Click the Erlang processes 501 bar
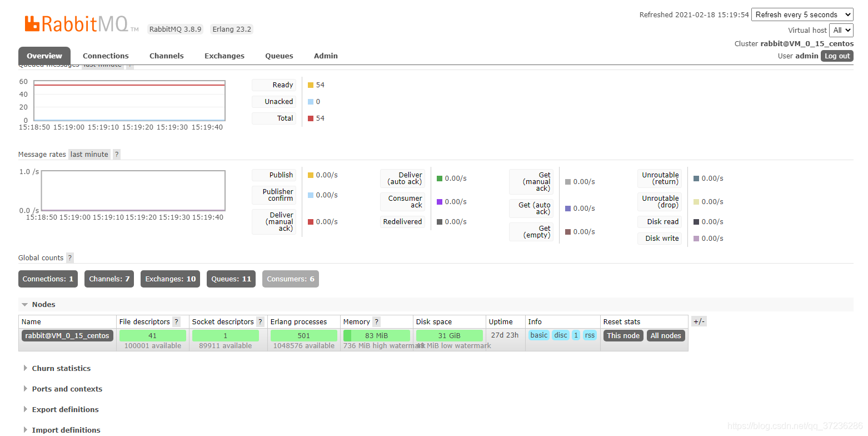 (x=304, y=336)
